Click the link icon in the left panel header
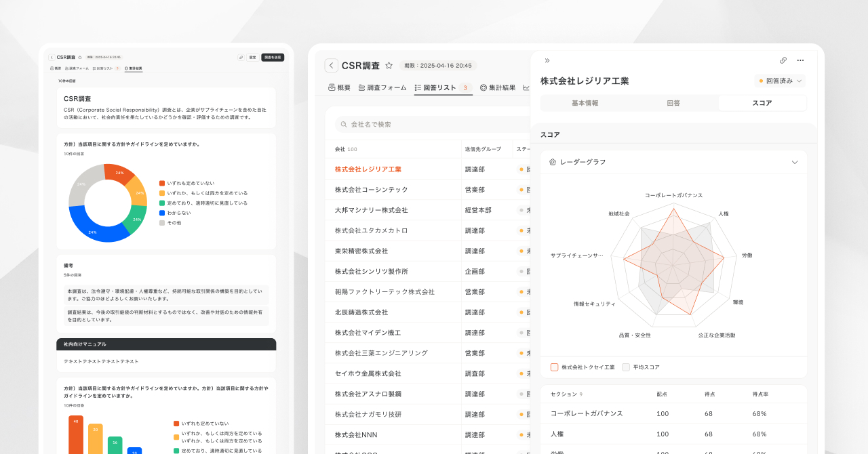 pos(241,58)
